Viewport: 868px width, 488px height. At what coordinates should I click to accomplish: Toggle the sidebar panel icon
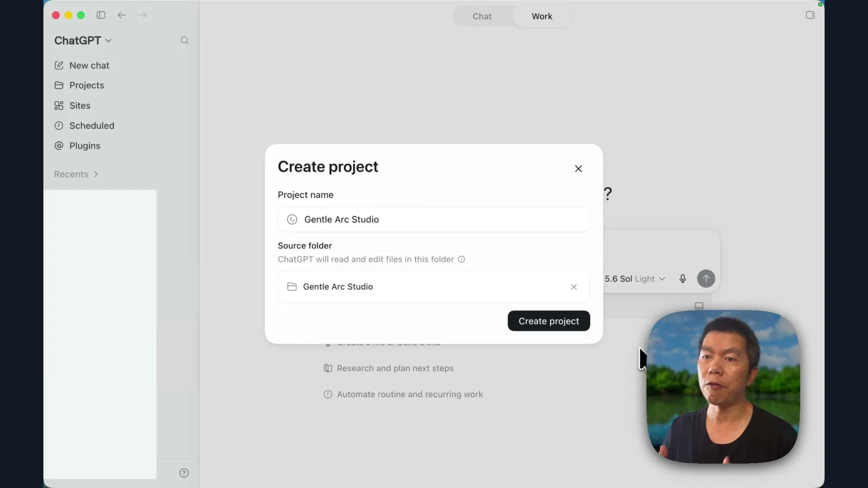click(x=101, y=15)
